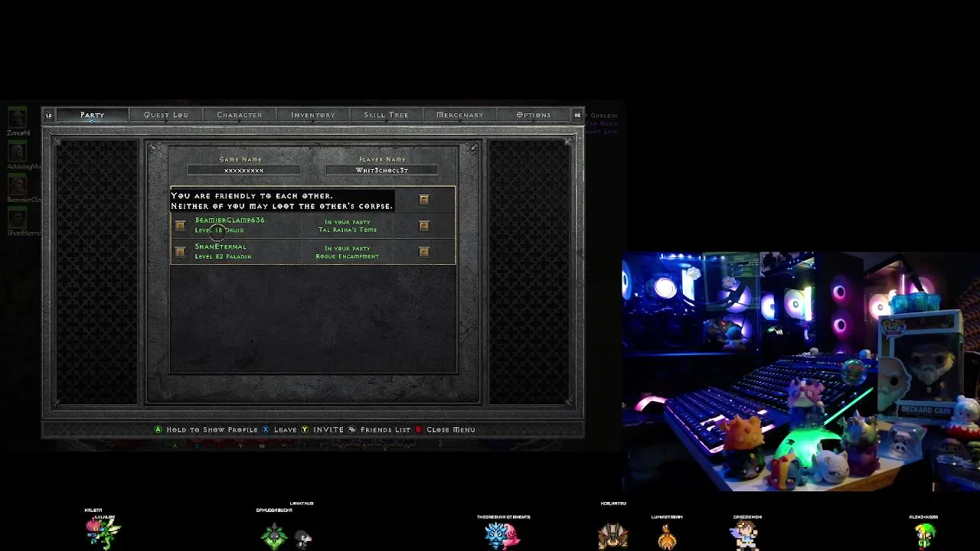Click the player name ShanEternal
Image resolution: width=980 pixels, height=551 pixels.
click(x=220, y=247)
